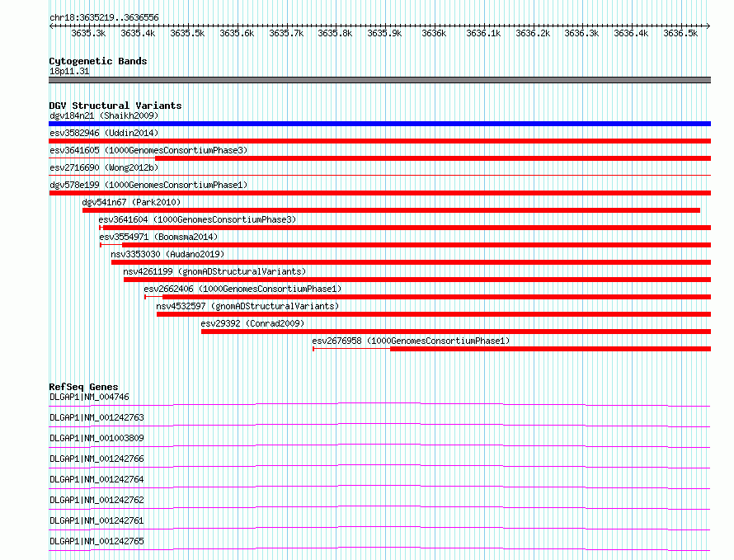Click esv29392 (Conrad2009) variant label
The image size is (734, 560).
coord(252,323)
